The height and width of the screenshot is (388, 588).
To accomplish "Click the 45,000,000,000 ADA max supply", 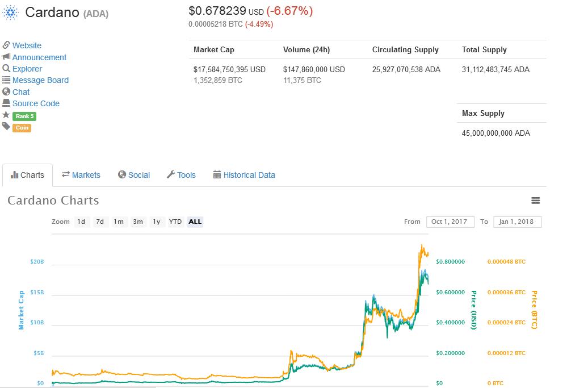I will 495,133.
